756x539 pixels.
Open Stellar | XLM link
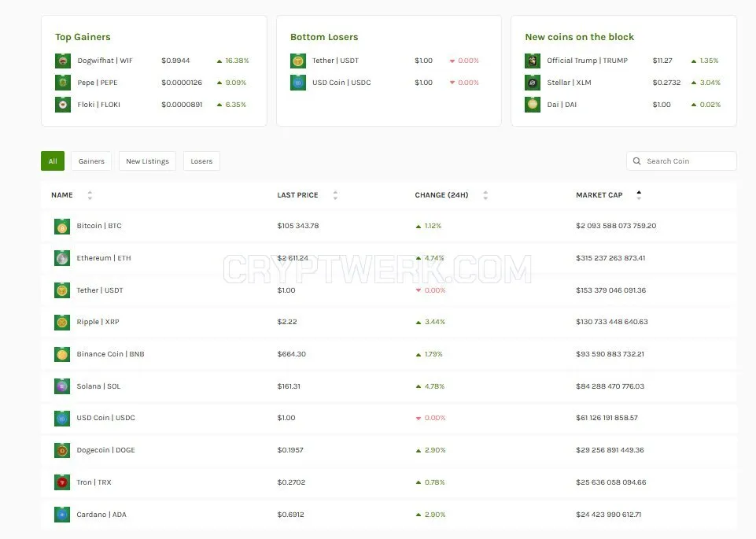(x=569, y=83)
